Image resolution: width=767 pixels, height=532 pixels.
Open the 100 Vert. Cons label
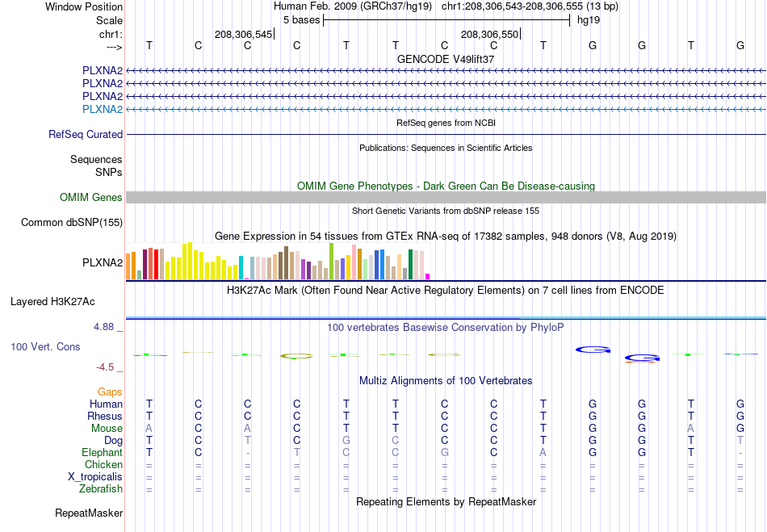(x=45, y=346)
